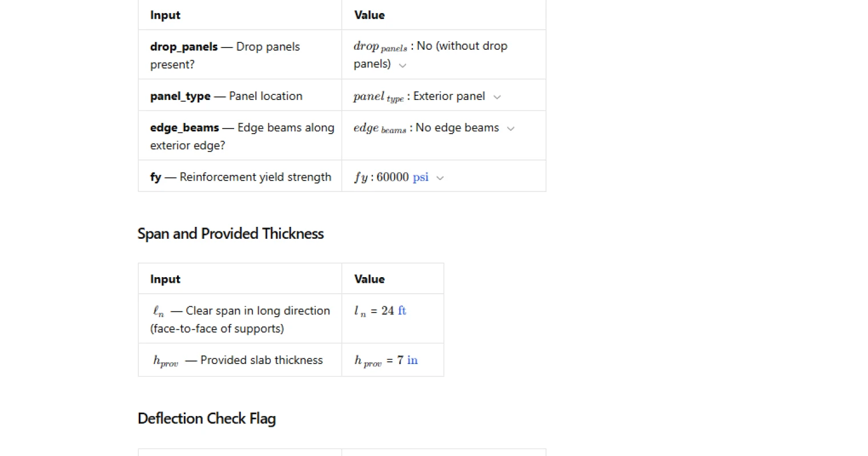This screenshot has height=456, width=868.
Task: Click the Clear span in long direction label
Action: point(257,311)
